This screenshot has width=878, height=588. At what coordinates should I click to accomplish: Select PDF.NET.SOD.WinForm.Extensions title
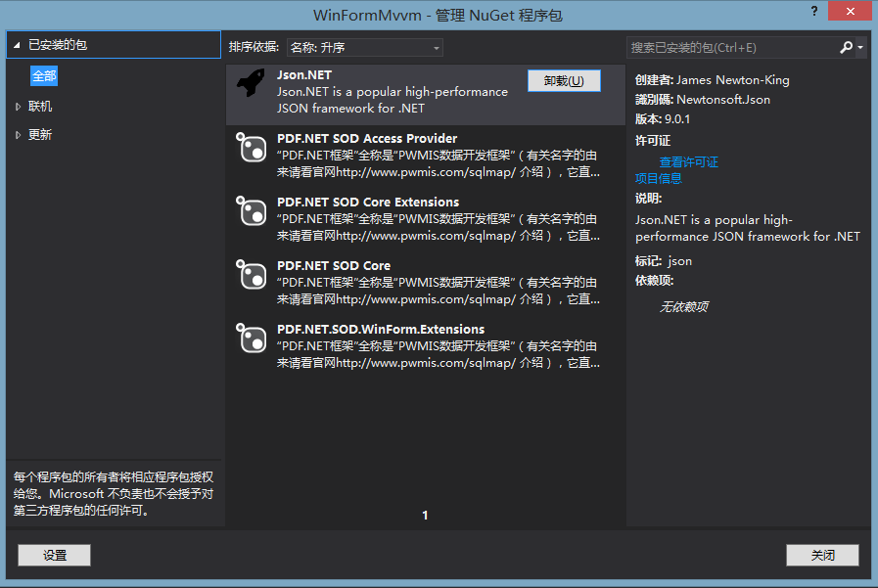click(x=381, y=330)
